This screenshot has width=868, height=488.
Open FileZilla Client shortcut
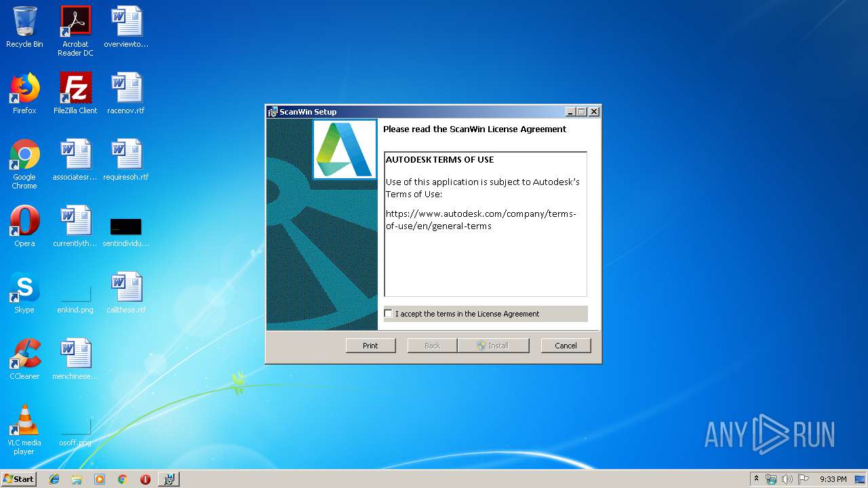tap(75, 94)
